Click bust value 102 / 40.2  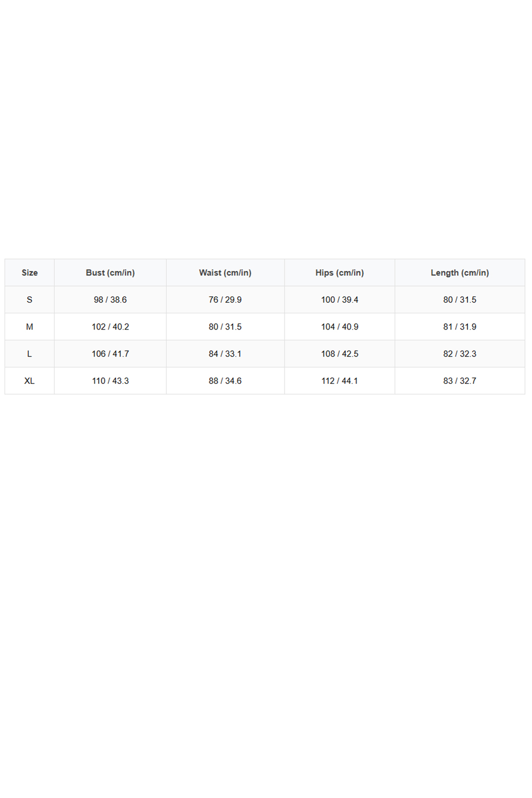pyautogui.click(x=110, y=327)
